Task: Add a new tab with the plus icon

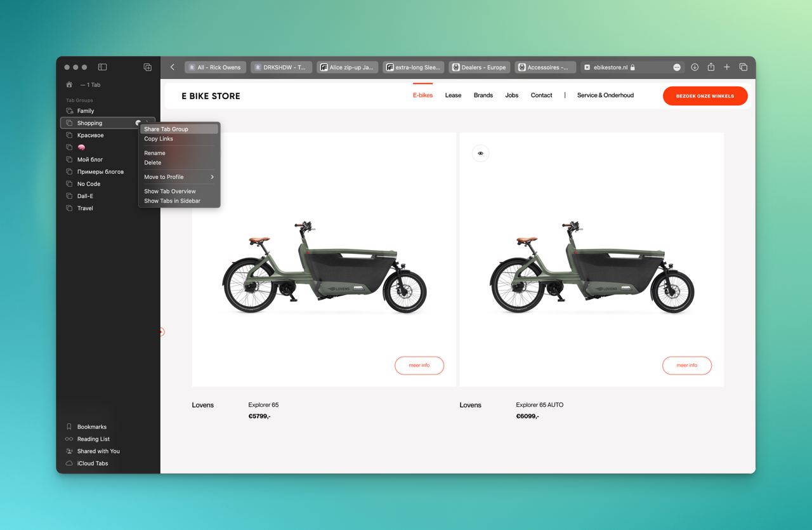Action: coord(727,67)
